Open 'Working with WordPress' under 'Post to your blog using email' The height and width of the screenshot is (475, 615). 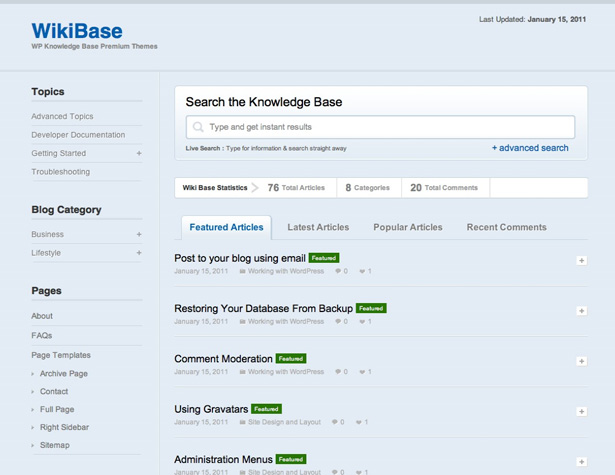tap(286, 271)
